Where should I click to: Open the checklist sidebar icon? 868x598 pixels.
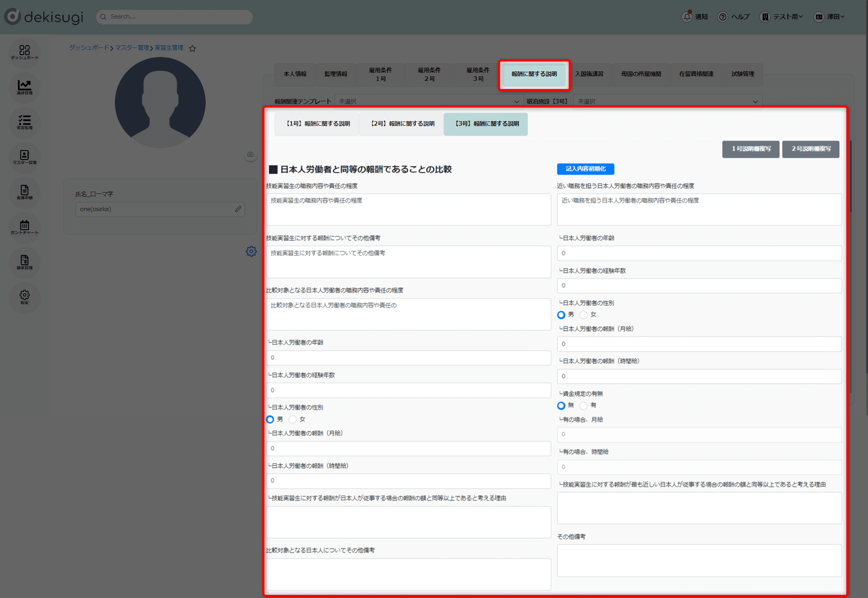pyautogui.click(x=24, y=122)
